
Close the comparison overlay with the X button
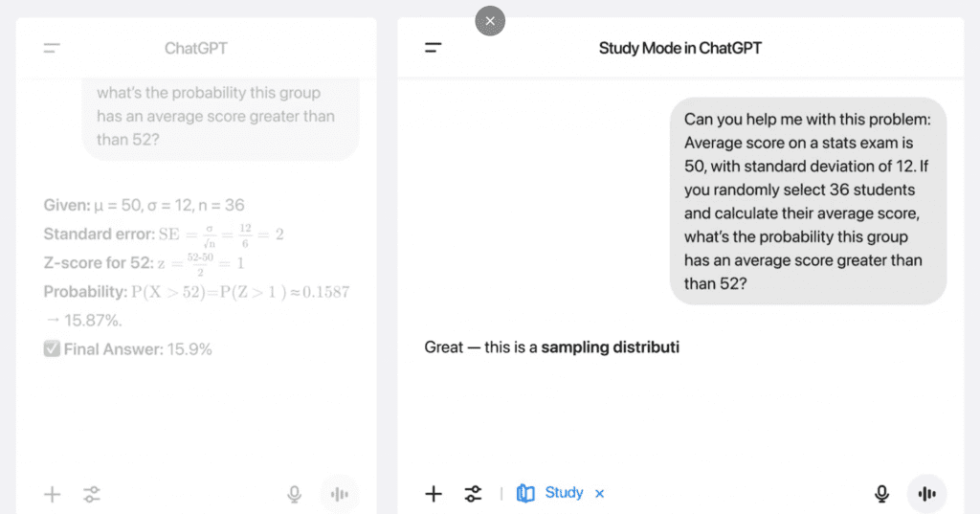click(x=490, y=21)
